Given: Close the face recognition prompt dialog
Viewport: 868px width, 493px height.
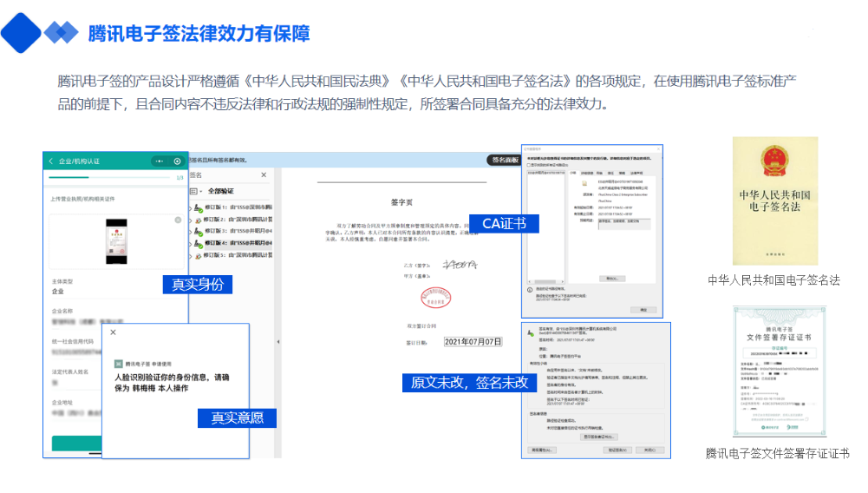Looking at the screenshot, I should click(113, 332).
